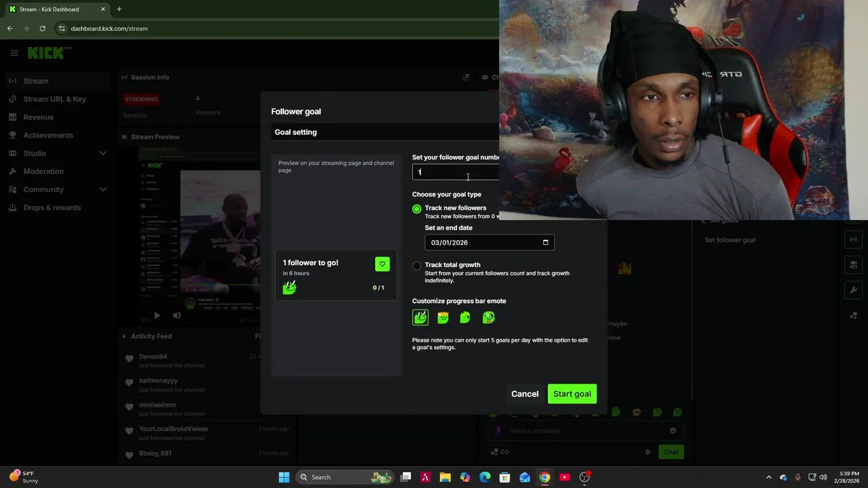The image size is (868, 488).
Task: Click the STREAMING status badge
Action: coord(141,99)
